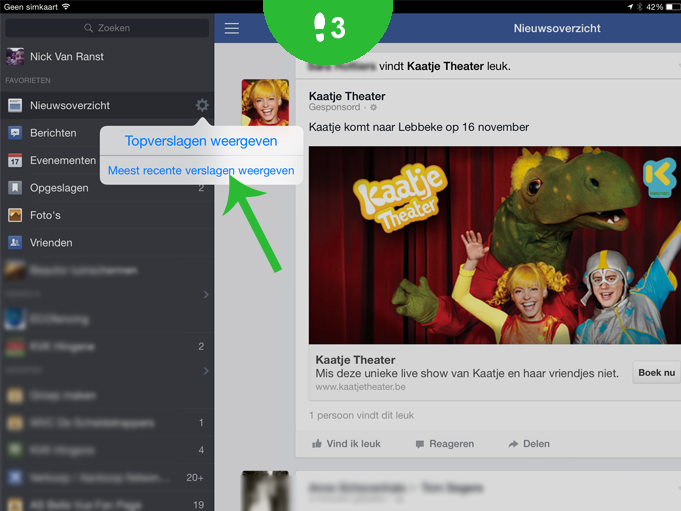This screenshot has width=681, height=511.
Task: Click the sidebar row with count 19
Action: click(107, 504)
